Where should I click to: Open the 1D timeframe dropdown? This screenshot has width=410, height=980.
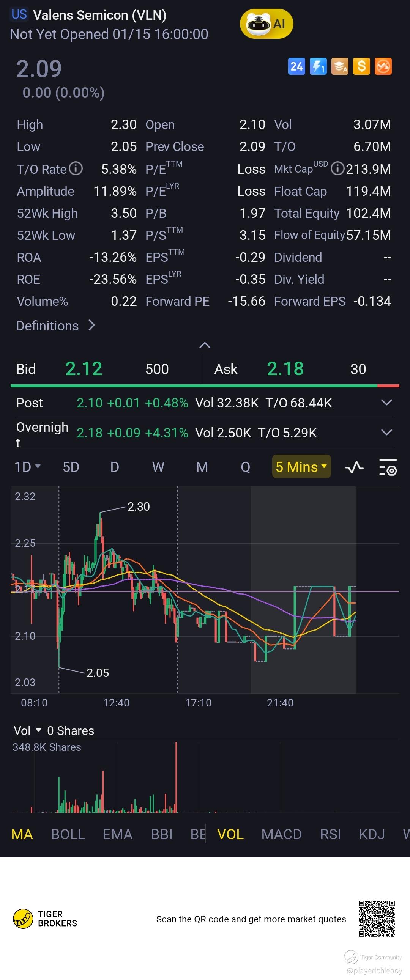[27, 467]
